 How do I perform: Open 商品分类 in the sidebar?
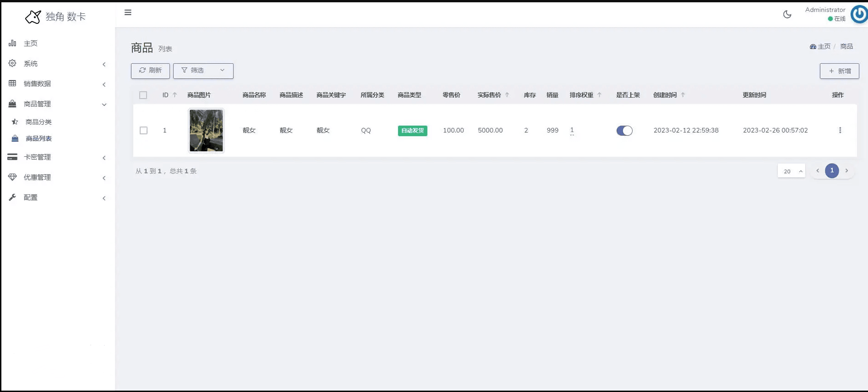pyautogui.click(x=38, y=122)
